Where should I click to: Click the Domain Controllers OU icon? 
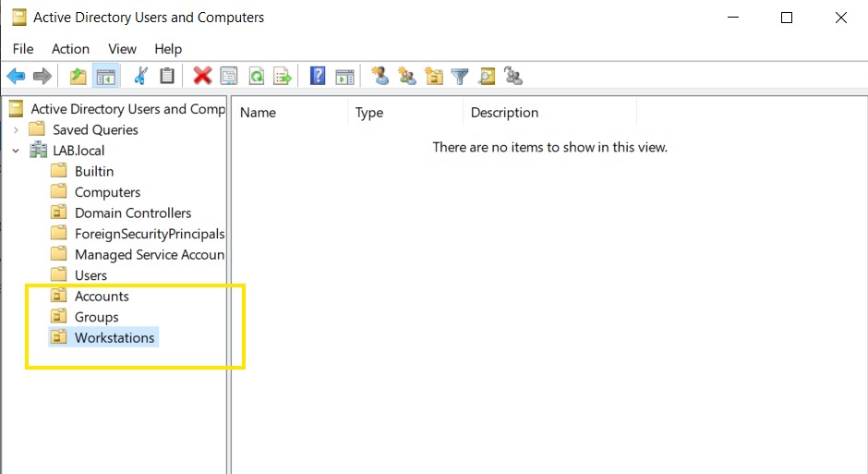59,213
